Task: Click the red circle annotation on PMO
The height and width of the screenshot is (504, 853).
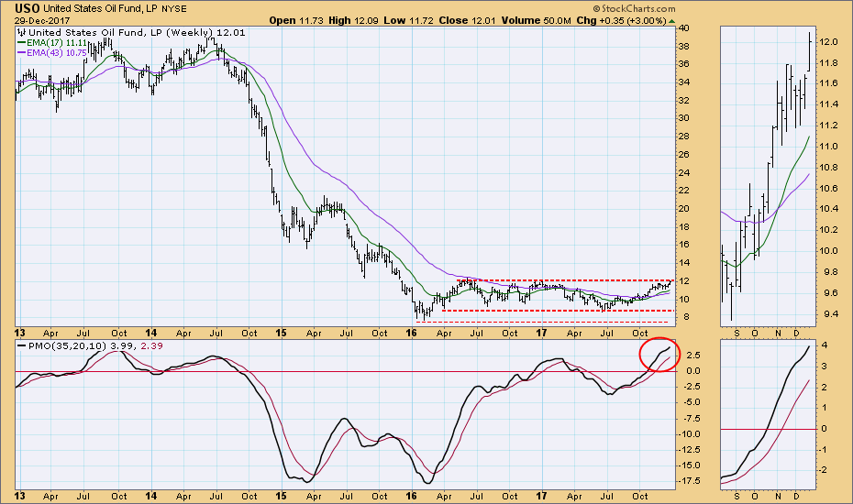Action: tap(658, 354)
